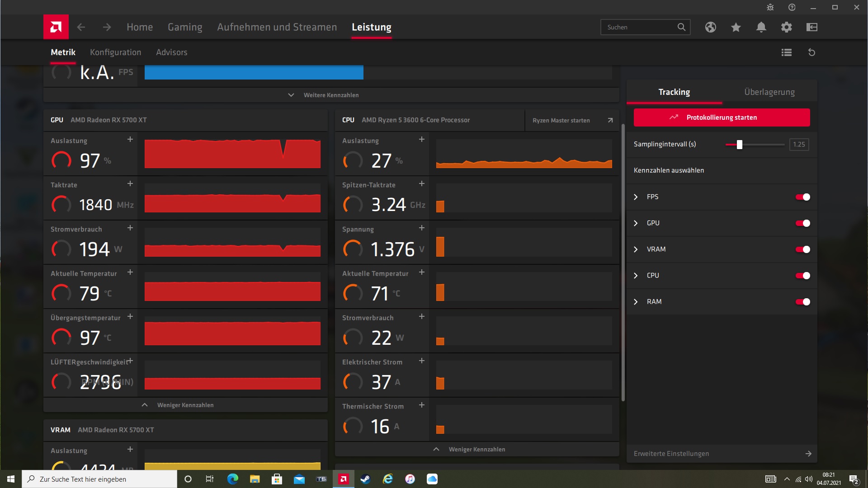
Task: Expand the CPU tracking list chevron
Action: click(636, 276)
